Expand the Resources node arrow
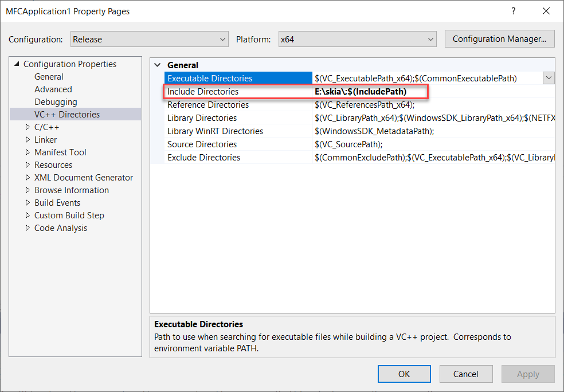The height and width of the screenshot is (392, 564). (28, 164)
